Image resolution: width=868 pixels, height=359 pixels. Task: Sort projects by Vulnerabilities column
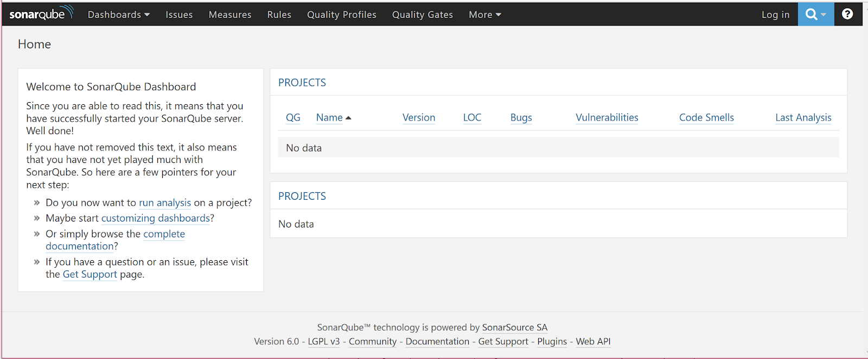point(607,117)
